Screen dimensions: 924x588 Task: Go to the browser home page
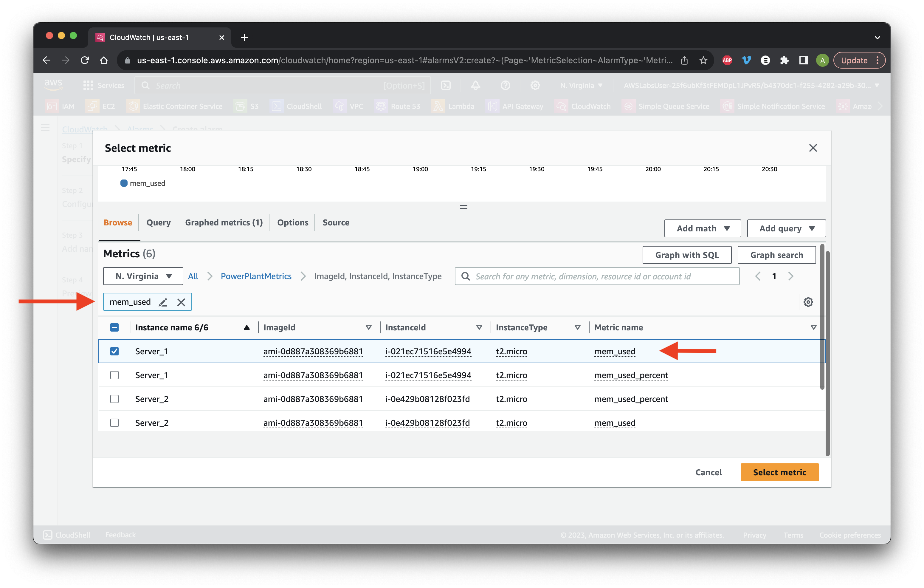(104, 60)
